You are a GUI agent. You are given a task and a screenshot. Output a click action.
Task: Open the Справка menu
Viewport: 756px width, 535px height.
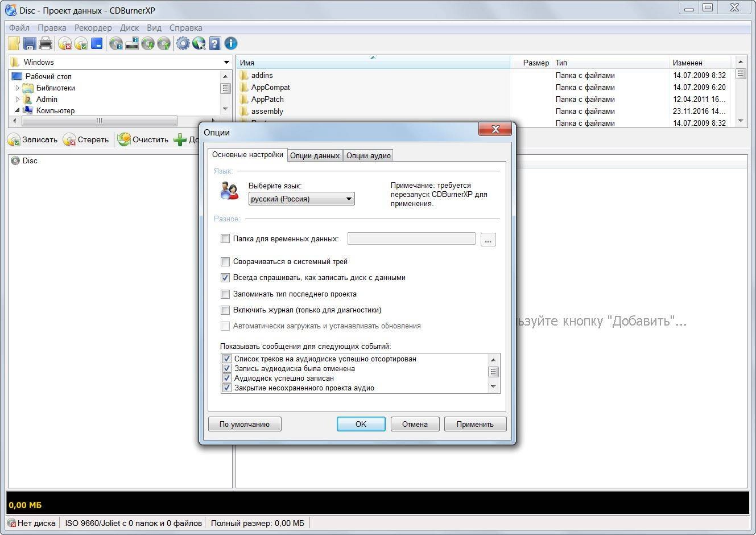pos(185,28)
